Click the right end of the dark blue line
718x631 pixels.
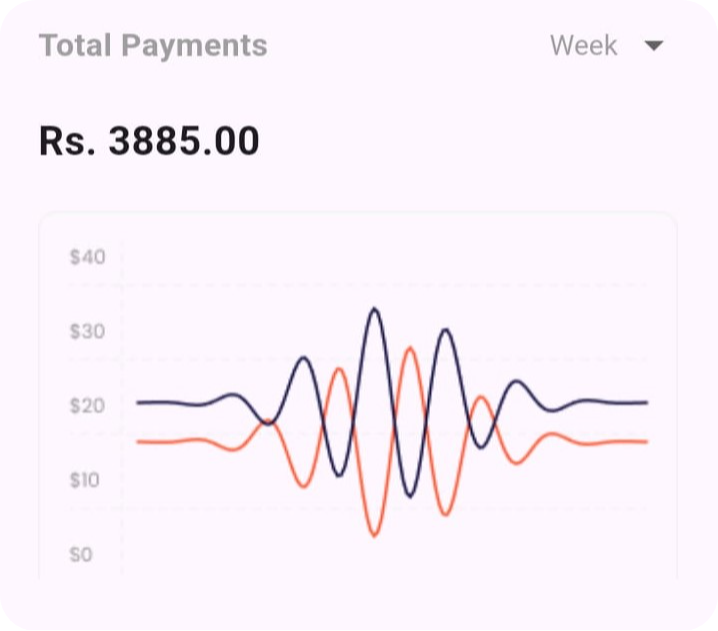pos(645,402)
